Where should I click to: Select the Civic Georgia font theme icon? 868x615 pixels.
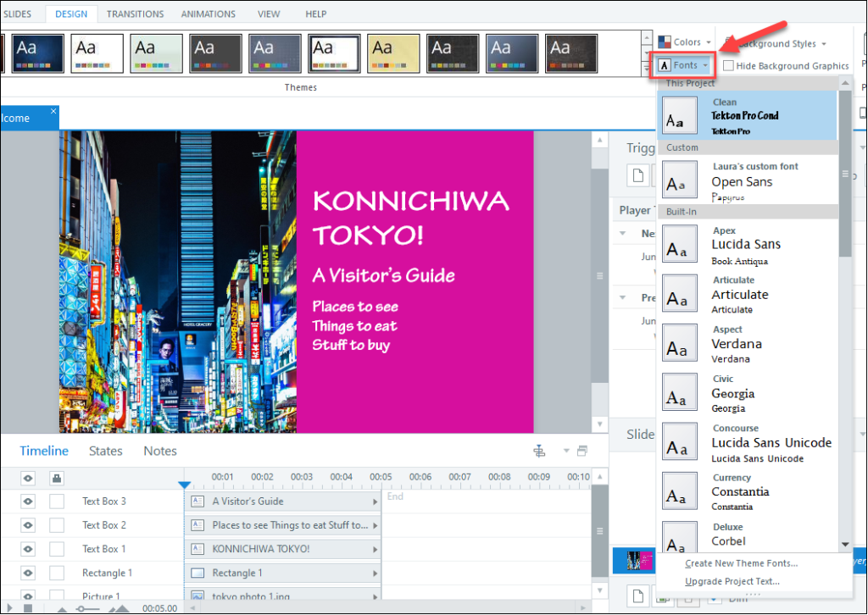click(x=679, y=394)
